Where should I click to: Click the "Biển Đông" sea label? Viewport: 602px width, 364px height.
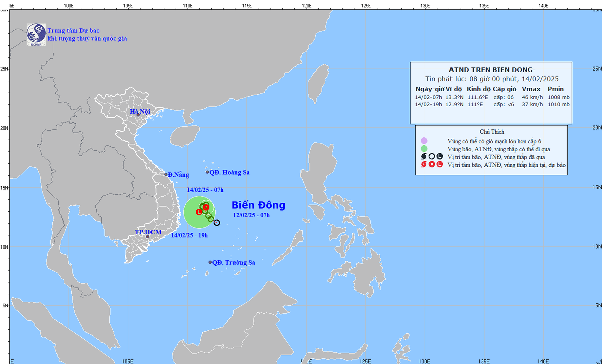pyautogui.click(x=258, y=205)
